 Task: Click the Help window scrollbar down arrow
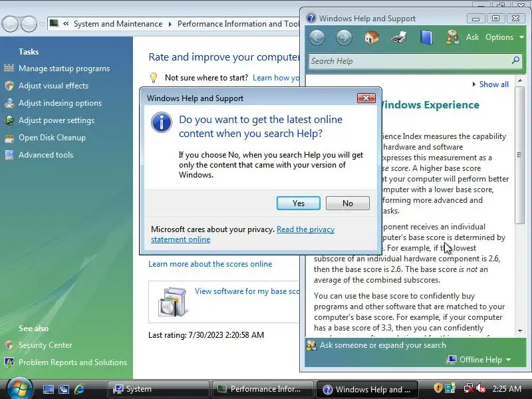point(520,331)
